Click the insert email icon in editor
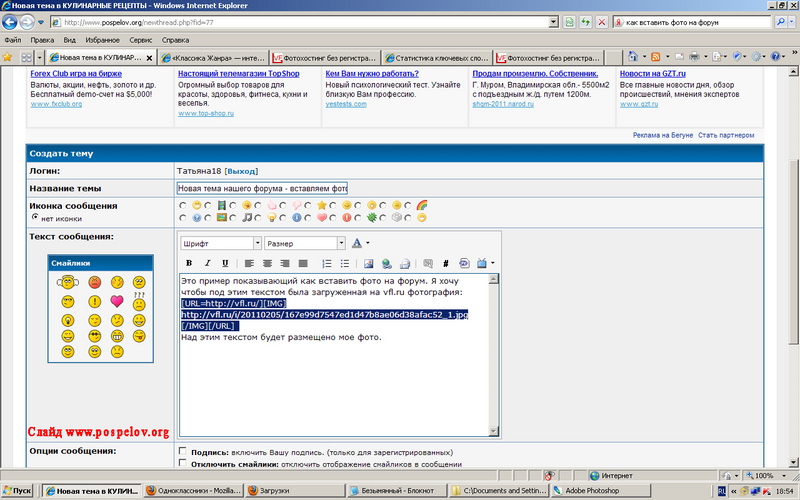This screenshot has height=500, width=800. click(405, 263)
